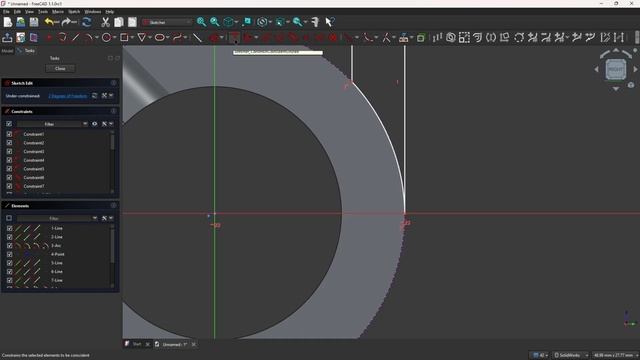640x360 pixels.
Task: Toggle the Constraint1 checkbox
Action: pyautogui.click(x=9, y=134)
